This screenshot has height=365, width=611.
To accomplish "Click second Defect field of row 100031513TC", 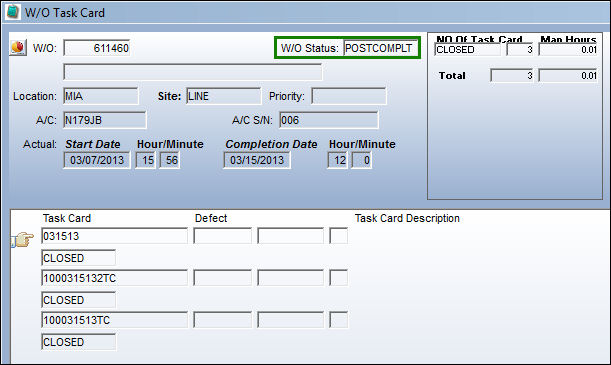I will click(291, 320).
